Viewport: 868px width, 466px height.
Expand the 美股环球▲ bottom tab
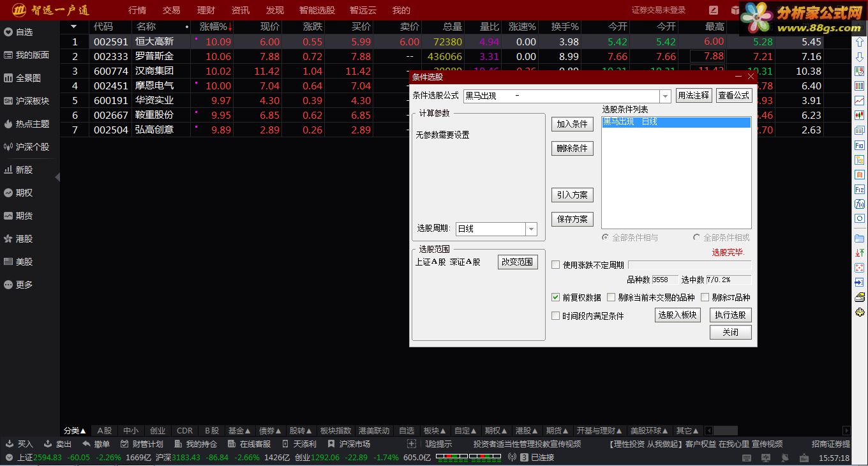pos(650,431)
